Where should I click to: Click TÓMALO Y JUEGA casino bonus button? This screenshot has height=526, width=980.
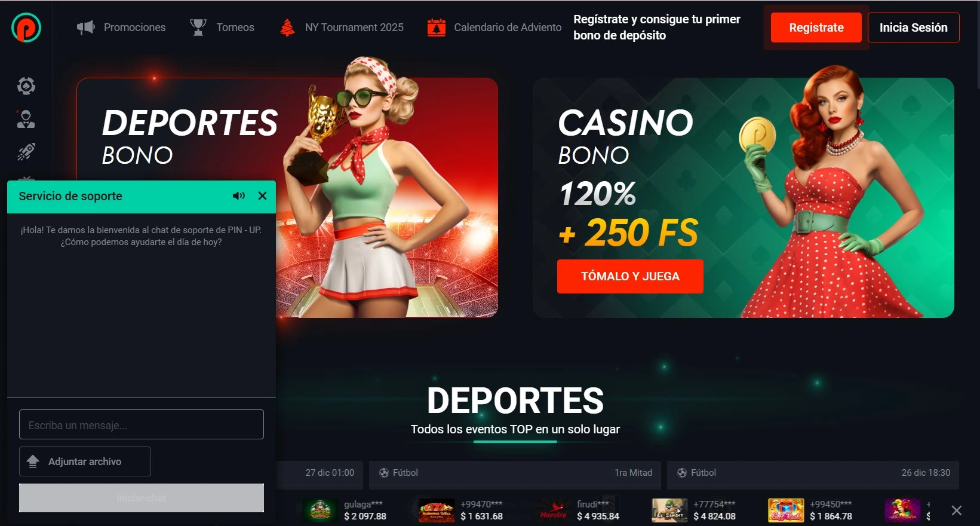(x=630, y=276)
